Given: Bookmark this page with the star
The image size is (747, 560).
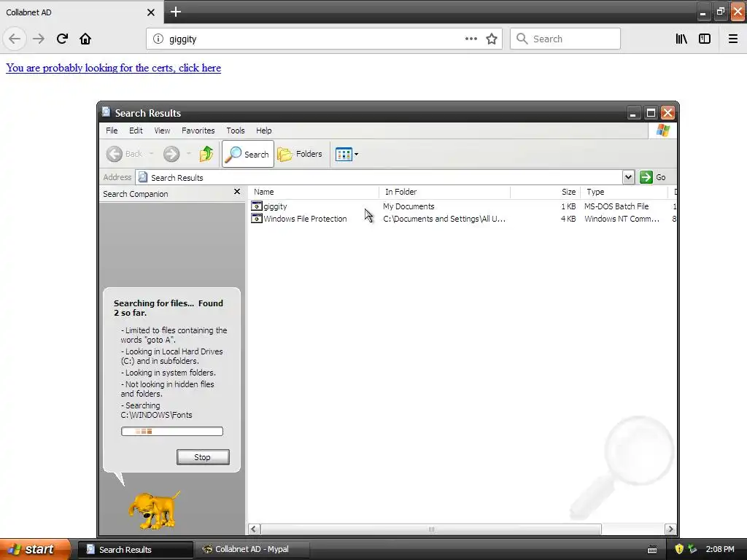Looking at the screenshot, I should pyautogui.click(x=492, y=39).
